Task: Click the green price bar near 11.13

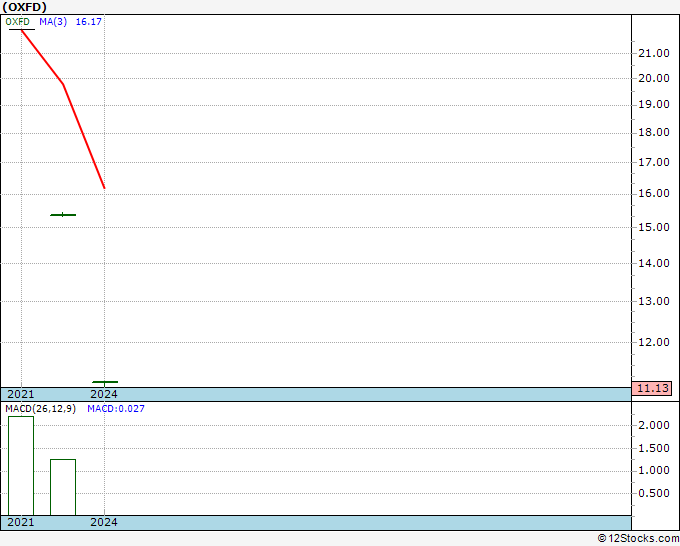Action: 105,382
